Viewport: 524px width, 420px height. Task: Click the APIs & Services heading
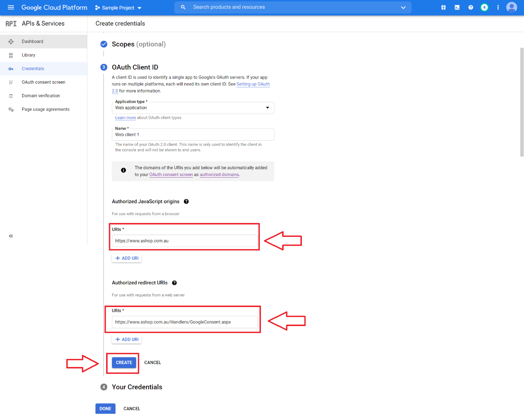pos(43,23)
